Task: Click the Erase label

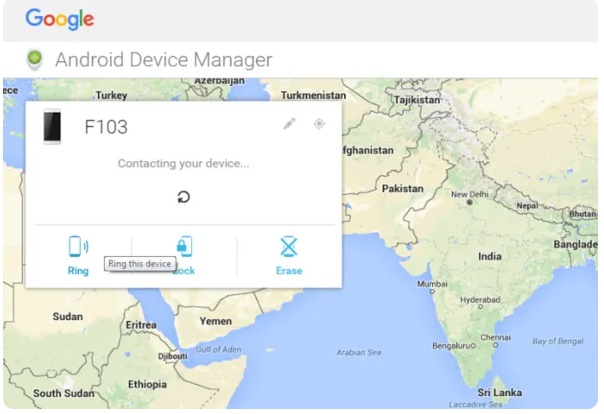Action: (x=289, y=271)
